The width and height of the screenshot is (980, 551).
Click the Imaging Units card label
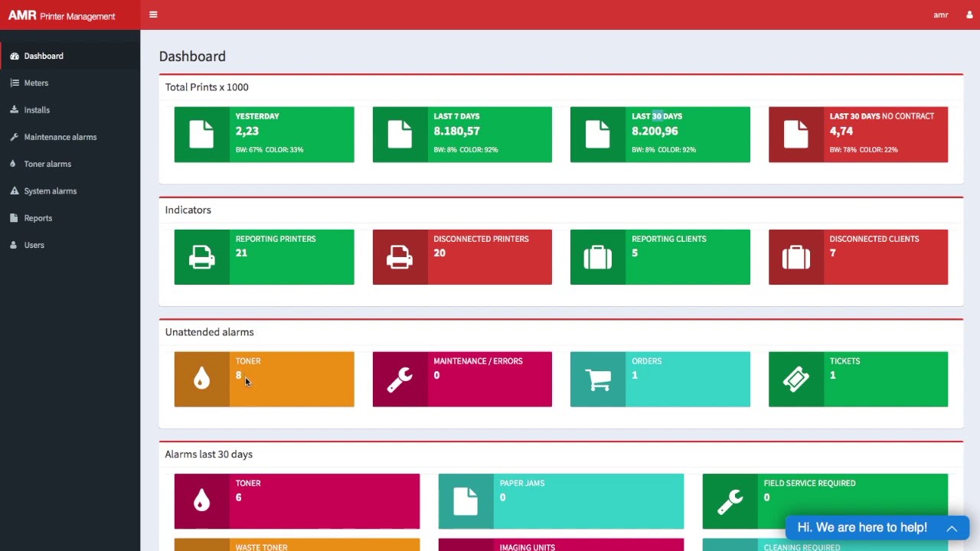pos(528,547)
